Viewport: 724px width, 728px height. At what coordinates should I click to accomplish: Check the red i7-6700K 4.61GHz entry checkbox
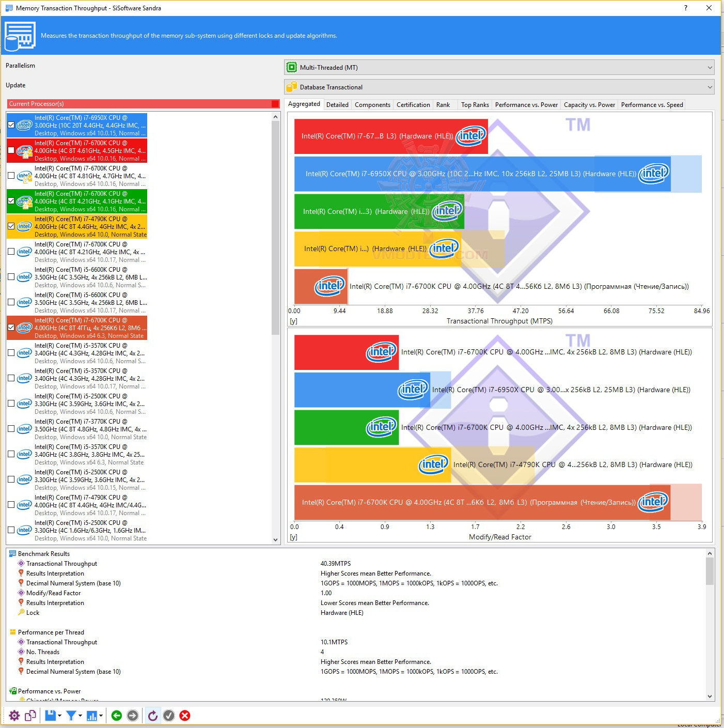(x=11, y=150)
